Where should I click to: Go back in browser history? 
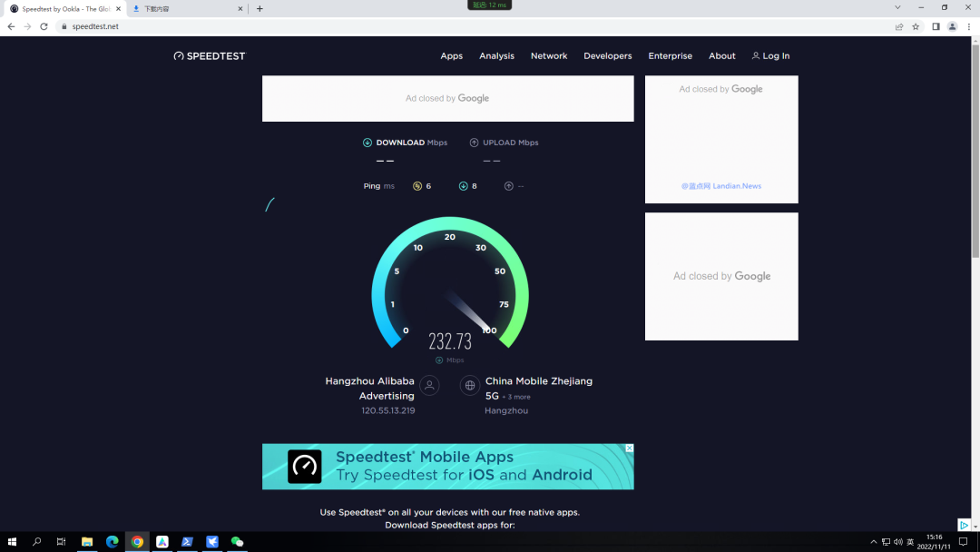tap(11, 26)
